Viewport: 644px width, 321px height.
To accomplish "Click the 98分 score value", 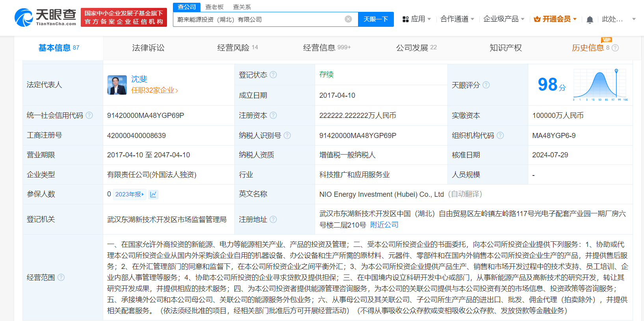I will (x=552, y=85).
